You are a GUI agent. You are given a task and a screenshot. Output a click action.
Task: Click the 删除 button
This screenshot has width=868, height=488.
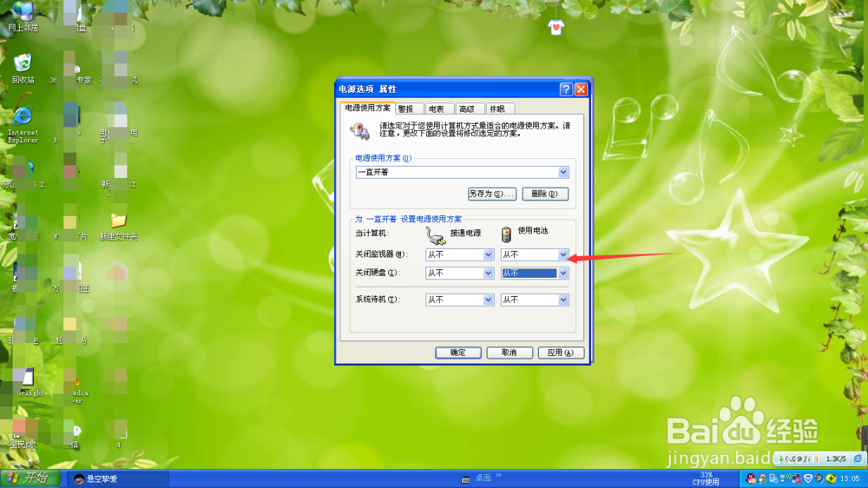pyautogui.click(x=545, y=194)
